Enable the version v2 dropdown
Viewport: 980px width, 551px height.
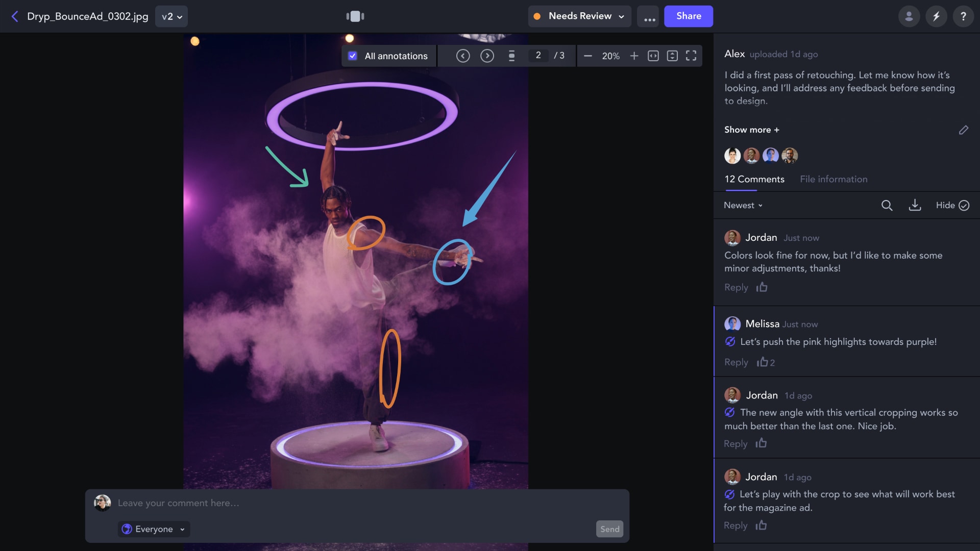[x=171, y=16]
